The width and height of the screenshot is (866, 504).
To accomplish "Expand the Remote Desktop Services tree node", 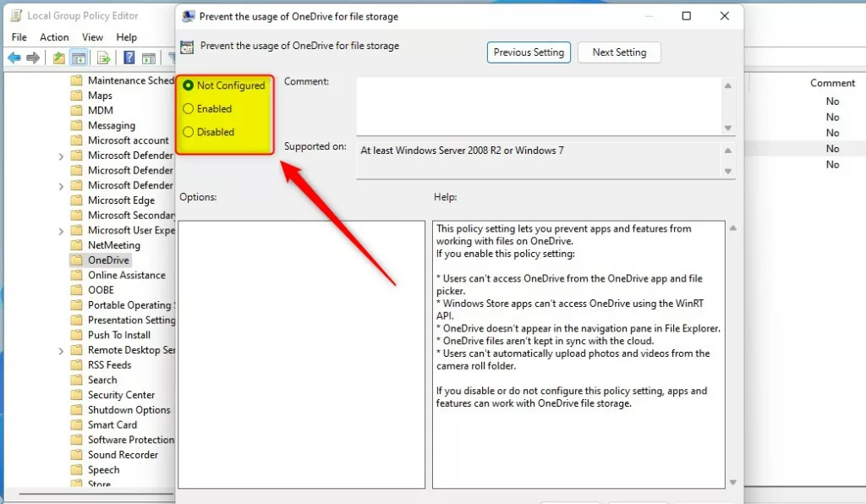I will (x=61, y=351).
